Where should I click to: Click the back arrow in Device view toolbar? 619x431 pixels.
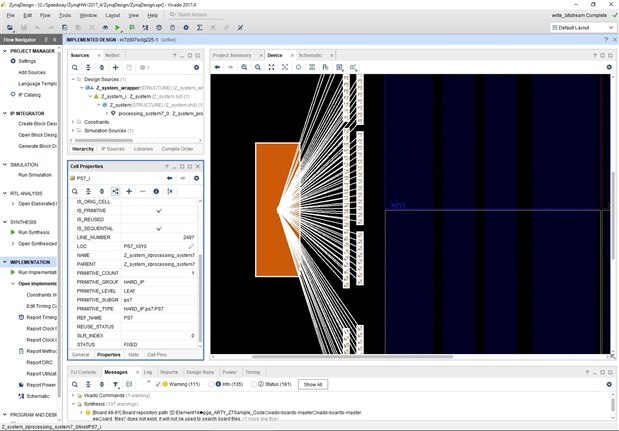pyautogui.click(x=217, y=67)
